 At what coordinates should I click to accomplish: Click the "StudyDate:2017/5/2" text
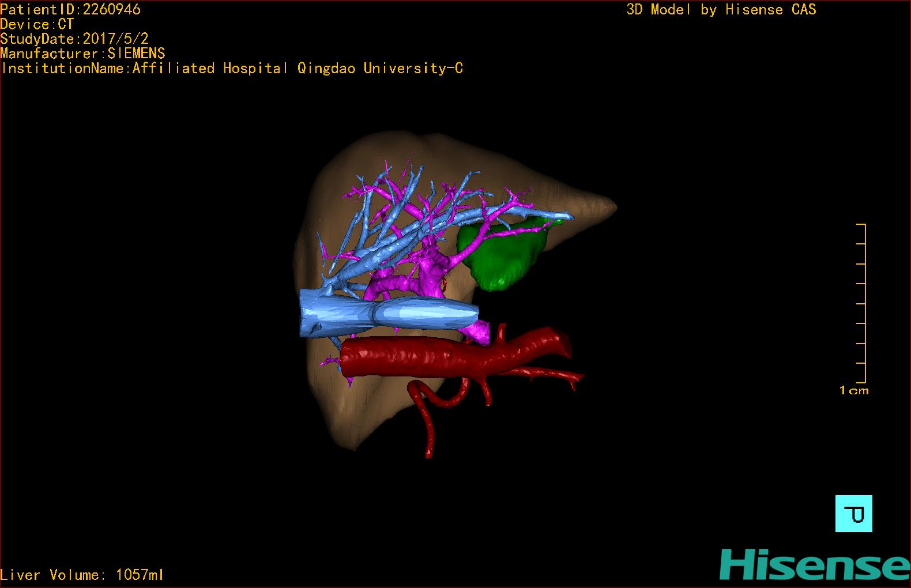pos(74,39)
